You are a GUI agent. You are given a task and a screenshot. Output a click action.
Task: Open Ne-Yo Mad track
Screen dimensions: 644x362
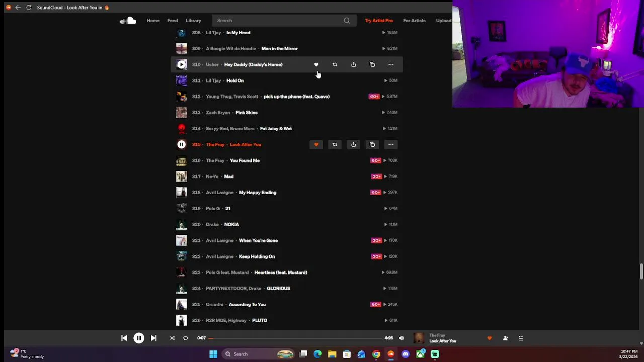click(x=228, y=176)
